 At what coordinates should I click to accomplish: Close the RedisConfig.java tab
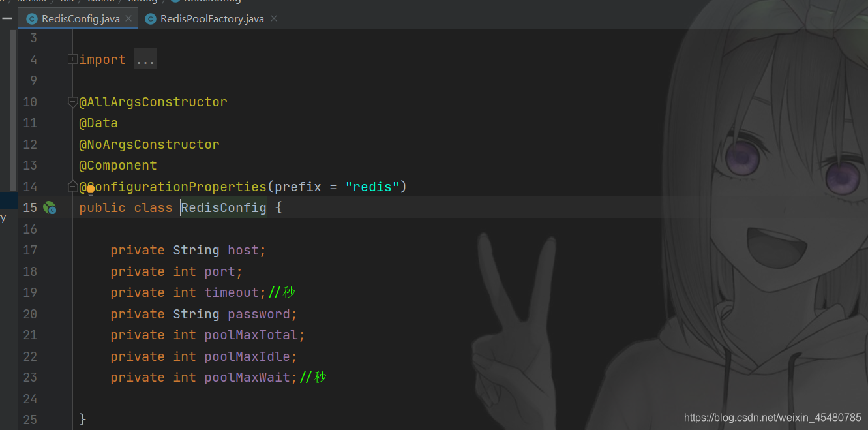(129, 19)
